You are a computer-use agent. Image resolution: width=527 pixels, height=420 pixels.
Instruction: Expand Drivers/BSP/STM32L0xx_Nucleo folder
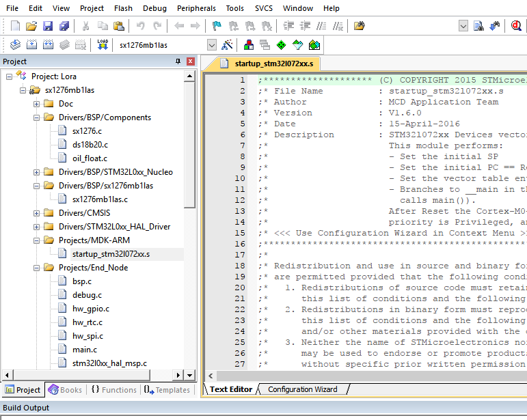pos(36,173)
